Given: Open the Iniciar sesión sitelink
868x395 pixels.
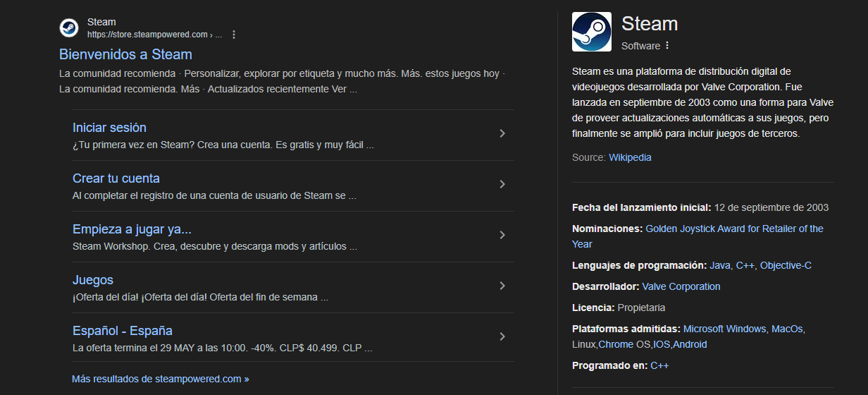Looking at the screenshot, I should 109,128.
